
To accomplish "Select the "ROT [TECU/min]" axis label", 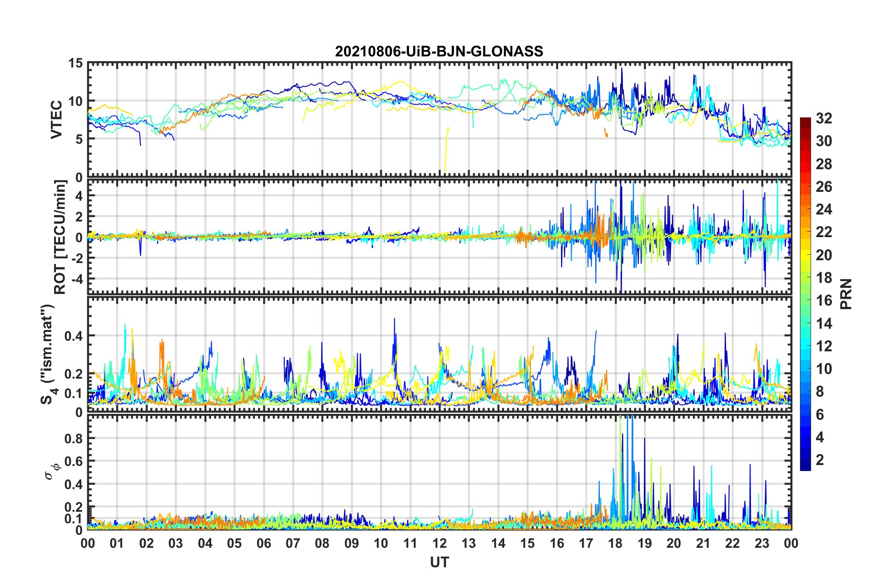I will click(60, 237).
